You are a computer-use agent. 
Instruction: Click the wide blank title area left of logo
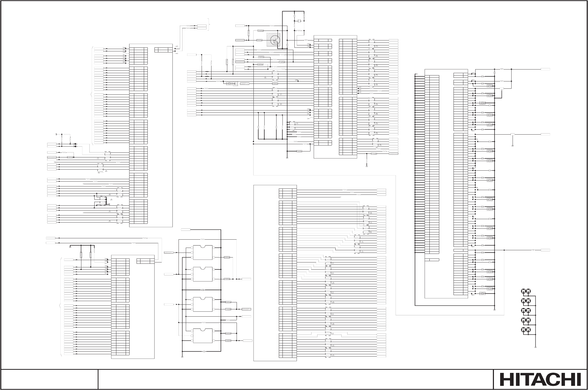(295, 380)
